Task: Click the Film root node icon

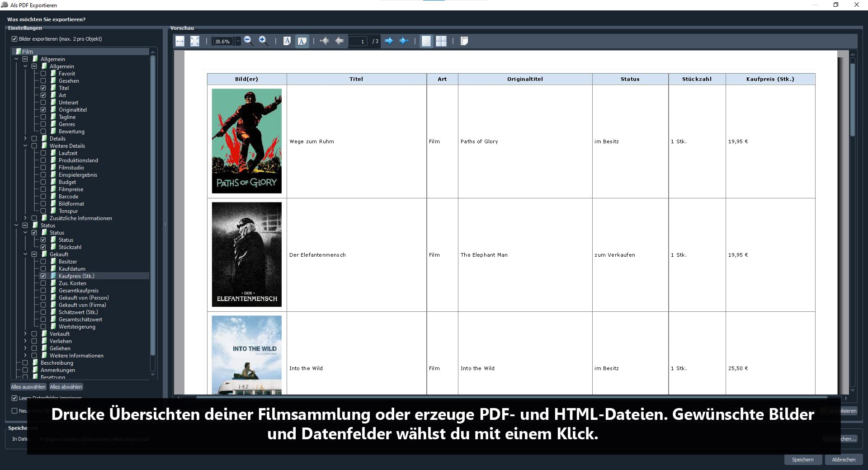Action: [x=18, y=52]
